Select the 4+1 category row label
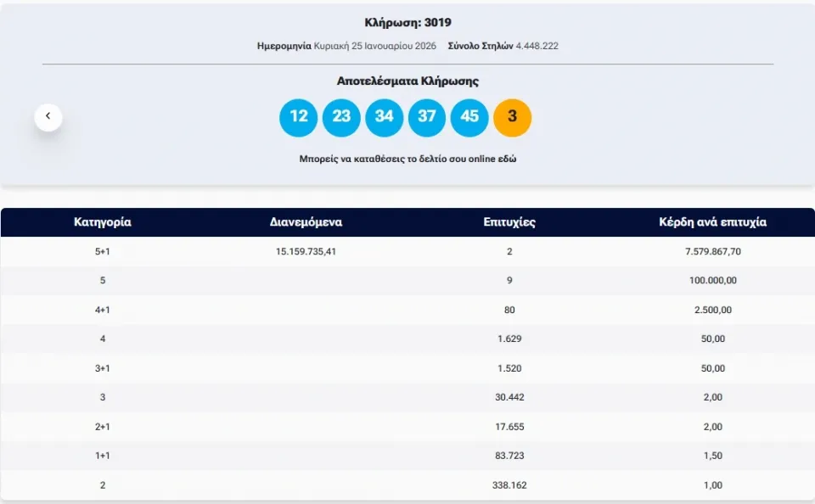The height and width of the screenshot is (504, 815). [103, 310]
